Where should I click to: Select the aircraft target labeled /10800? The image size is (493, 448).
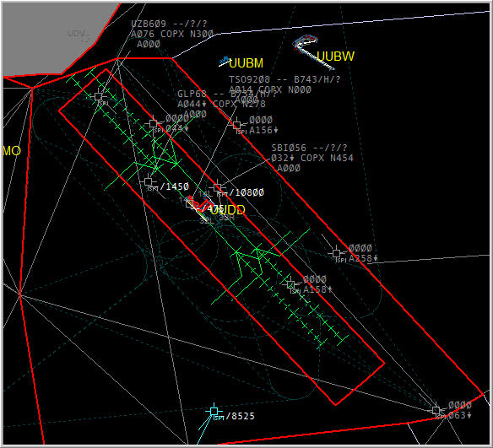tap(217, 187)
